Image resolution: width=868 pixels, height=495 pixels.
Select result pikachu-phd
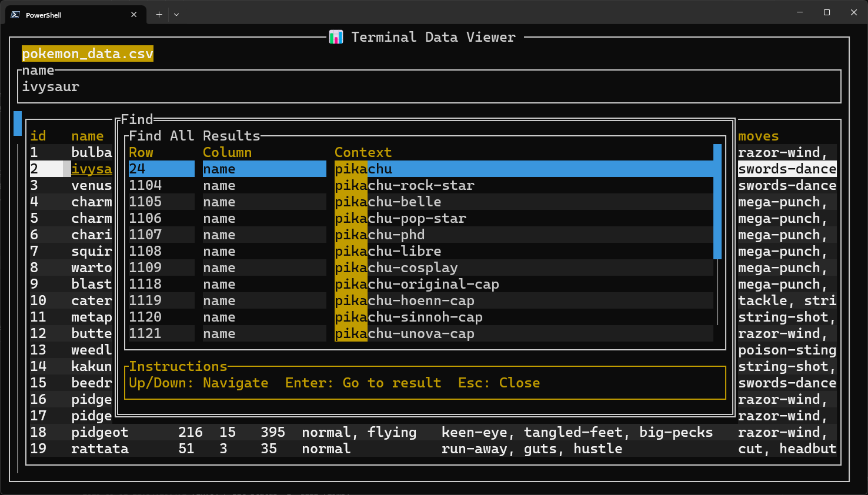421,235
